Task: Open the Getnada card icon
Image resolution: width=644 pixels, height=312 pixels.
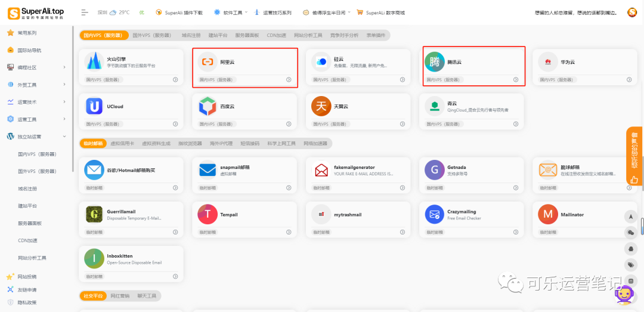Action: click(x=435, y=170)
